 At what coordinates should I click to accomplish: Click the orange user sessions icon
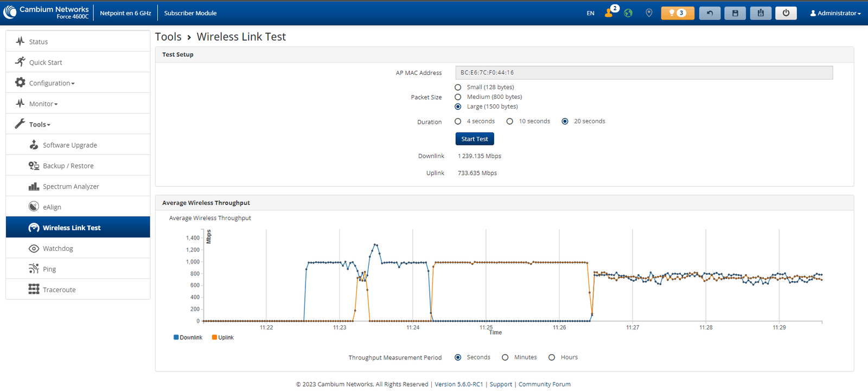(x=609, y=13)
